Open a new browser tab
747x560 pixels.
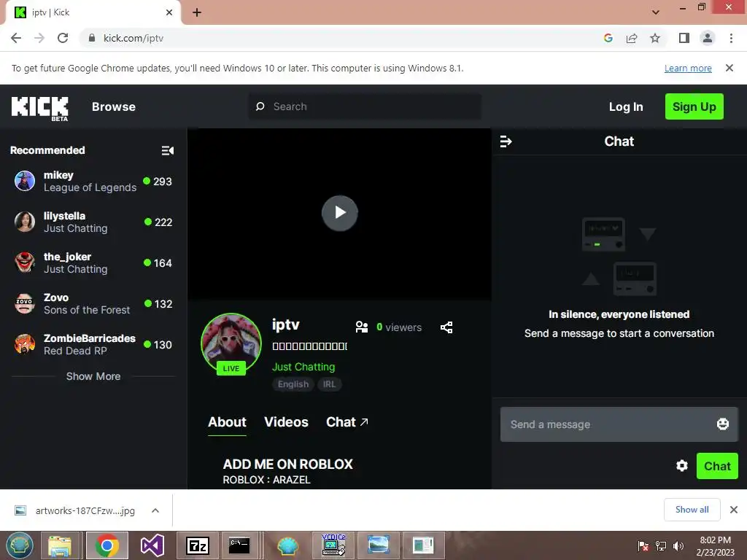click(x=197, y=12)
